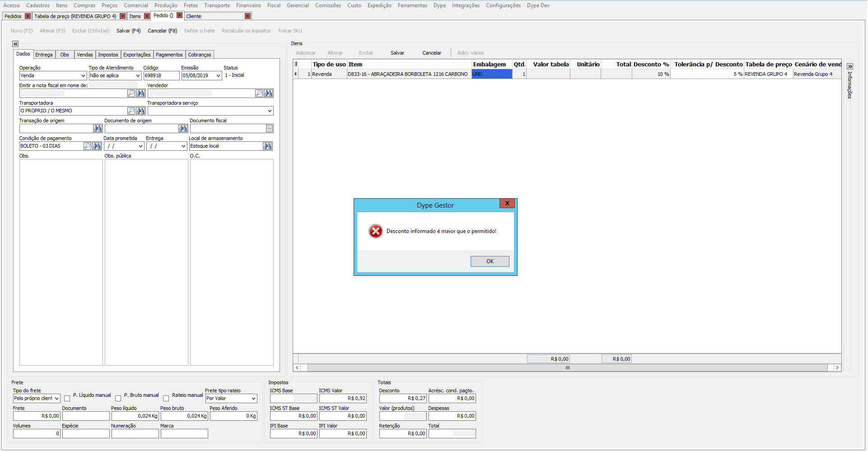868x451 pixels.
Task: Click the Volumes input field
Action: 37,434
